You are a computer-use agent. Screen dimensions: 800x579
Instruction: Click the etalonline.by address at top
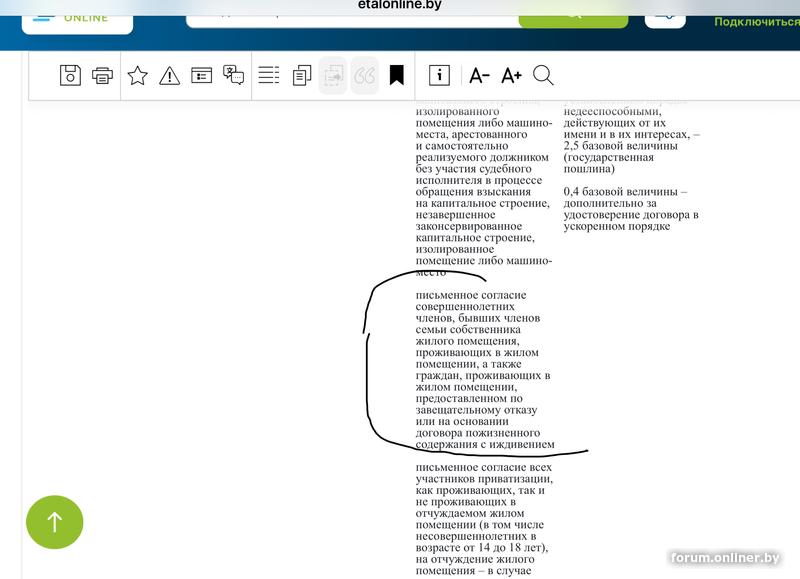pyautogui.click(x=399, y=5)
